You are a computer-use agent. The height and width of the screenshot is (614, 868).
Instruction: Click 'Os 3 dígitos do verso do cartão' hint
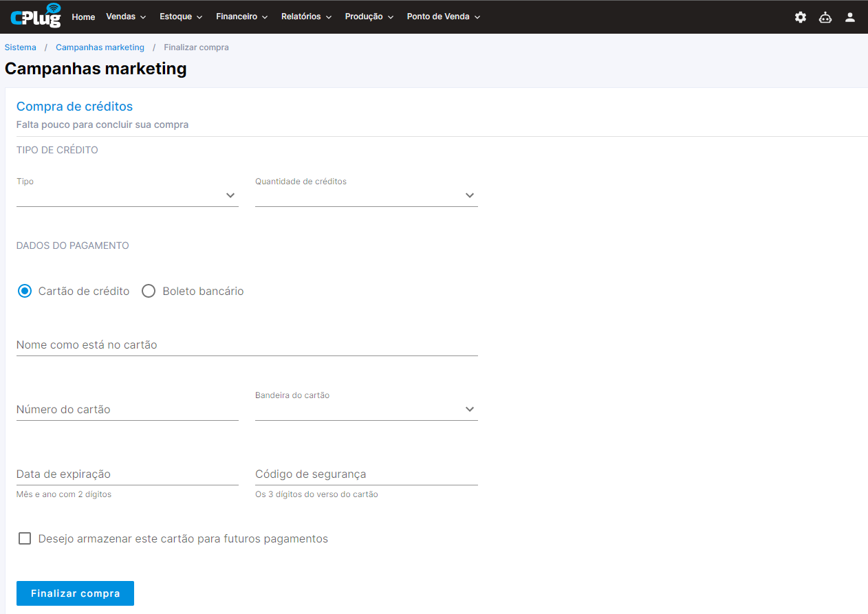pos(316,494)
